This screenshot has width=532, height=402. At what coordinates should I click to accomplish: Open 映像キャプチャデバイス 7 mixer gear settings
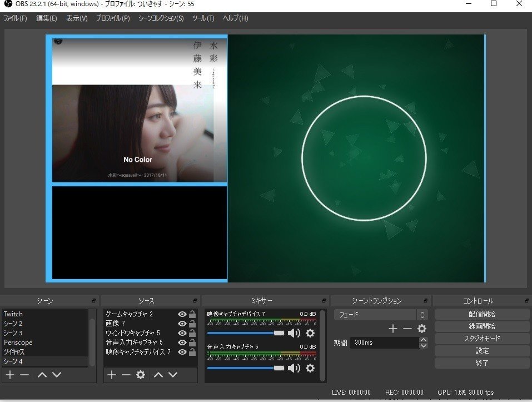coord(310,333)
